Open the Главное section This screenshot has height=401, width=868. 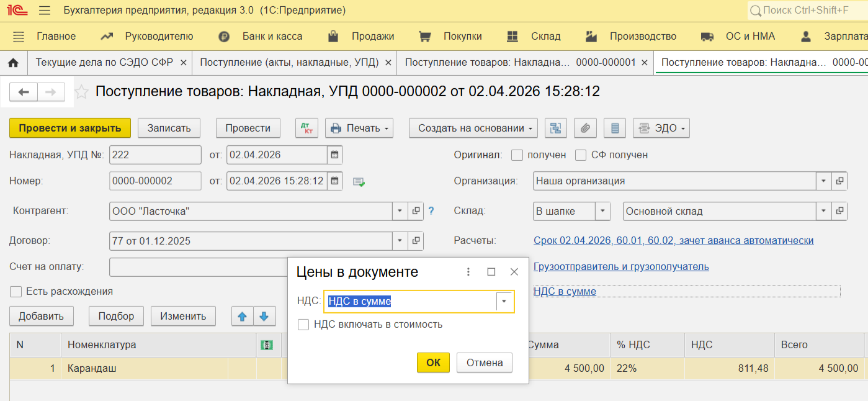click(x=56, y=37)
